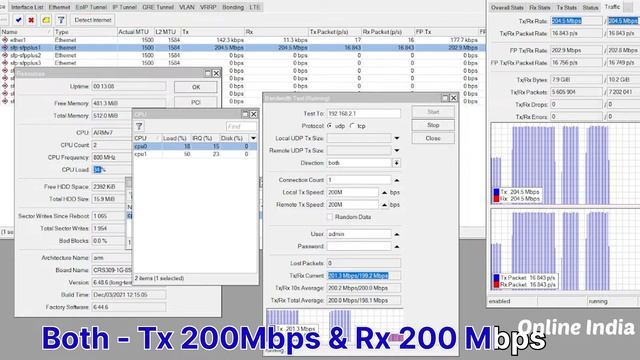Click the Local Tx Speed input field

point(353,192)
